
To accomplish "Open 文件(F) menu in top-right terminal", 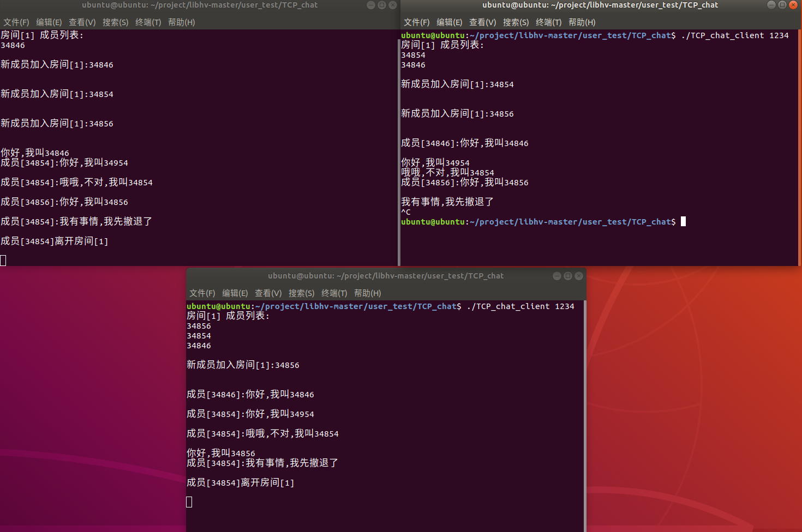I will (417, 22).
